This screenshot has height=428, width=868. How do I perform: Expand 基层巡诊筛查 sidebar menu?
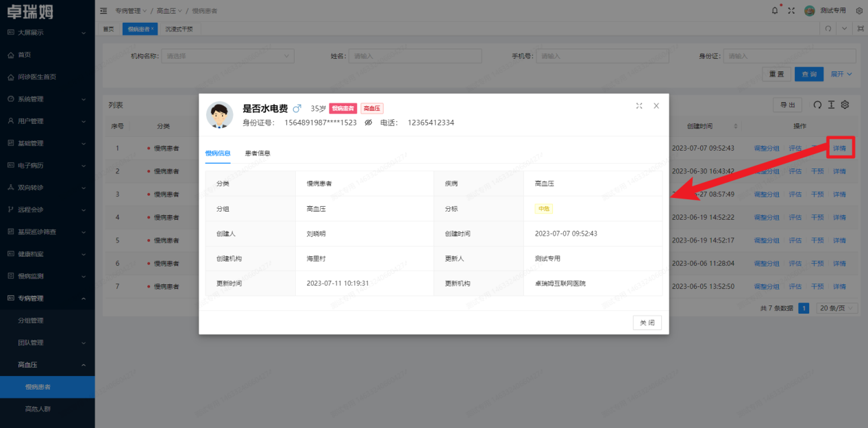click(47, 231)
